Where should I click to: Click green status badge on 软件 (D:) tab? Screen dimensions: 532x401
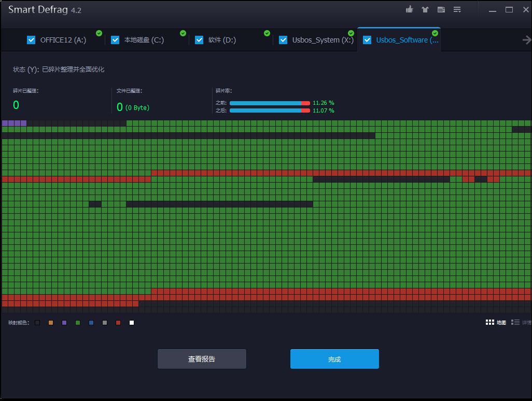tap(267, 33)
